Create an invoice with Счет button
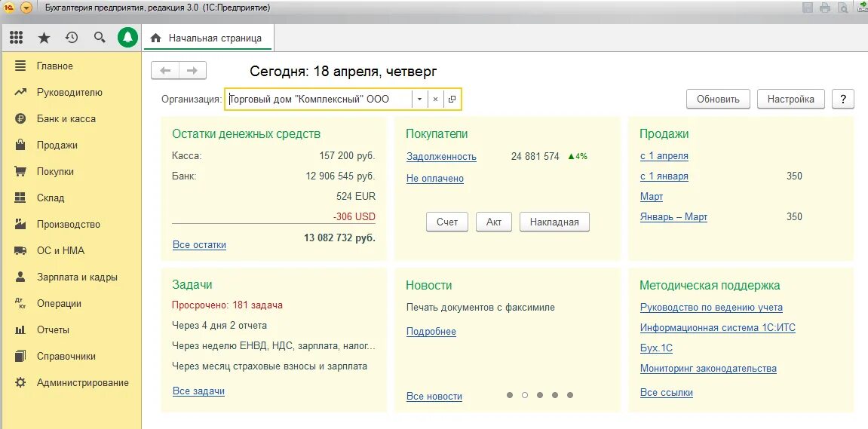This screenshot has height=429, width=868. point(447,222)
